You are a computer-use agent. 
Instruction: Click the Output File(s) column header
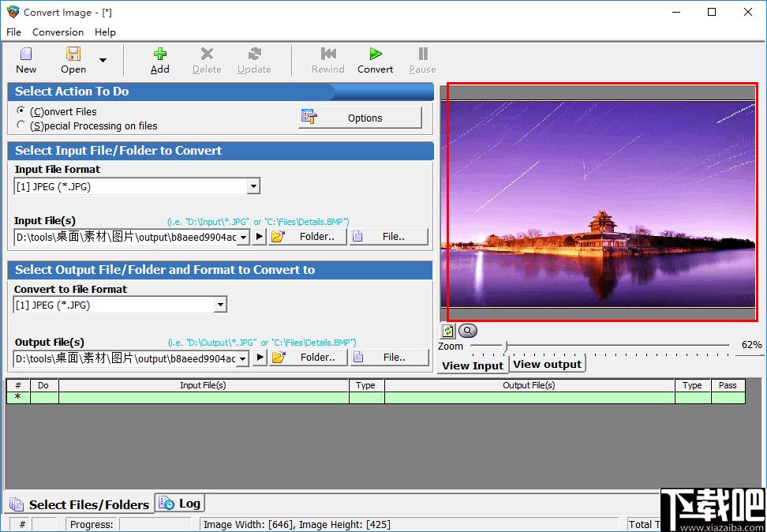pyautogui.click(x=529, y=385)
